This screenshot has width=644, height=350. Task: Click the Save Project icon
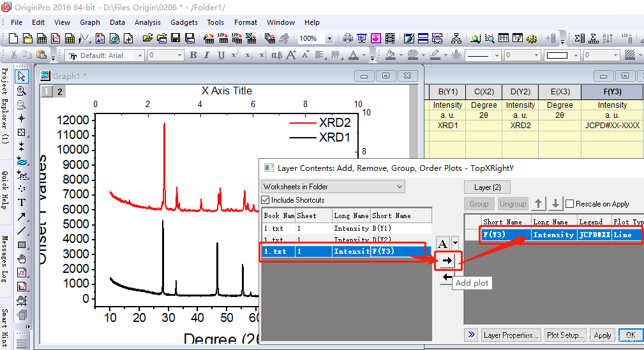[x=176, y=38]
